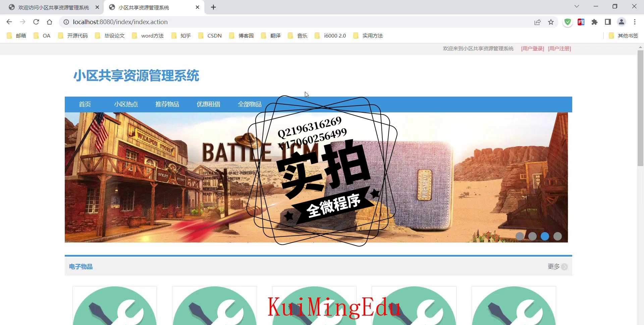Open the first product thumbnail
644x325 pixels.
[x=115, y=306]
